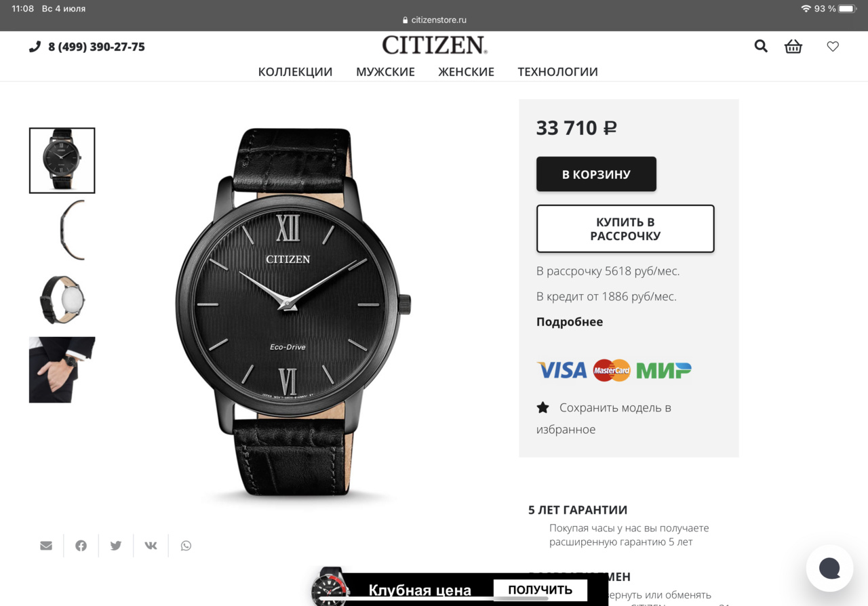Viewport: 868px width, 606px height.
Task: Follow the Подробнее link
Action: [x=570, y=322]
